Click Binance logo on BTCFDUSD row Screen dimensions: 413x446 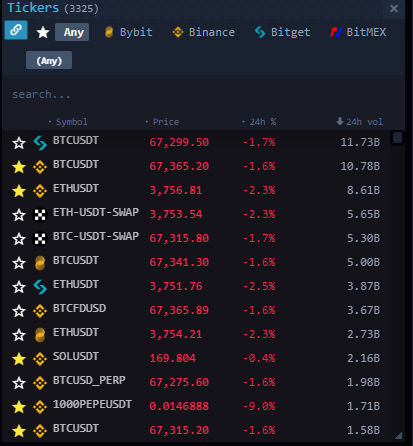pos(40,311)
